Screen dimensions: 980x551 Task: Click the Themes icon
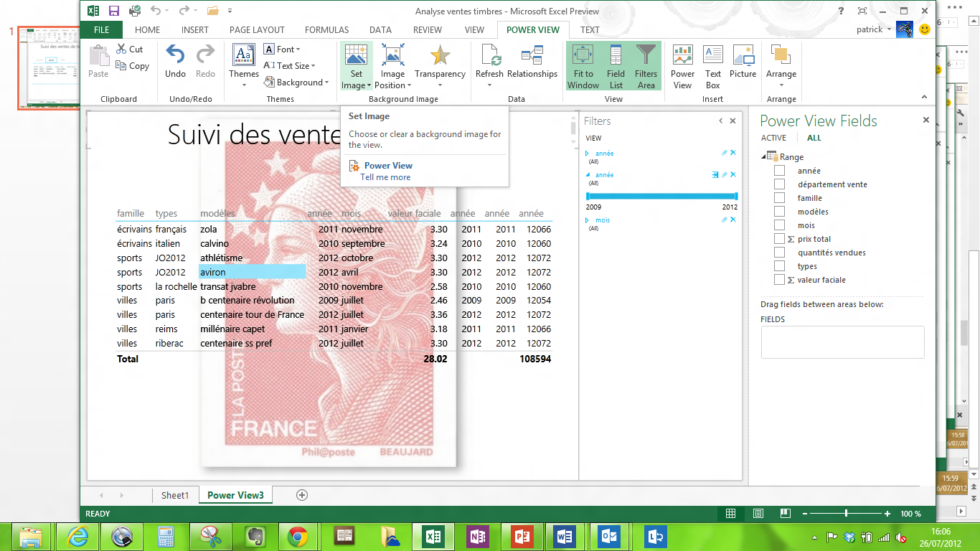tap(243, 56)
